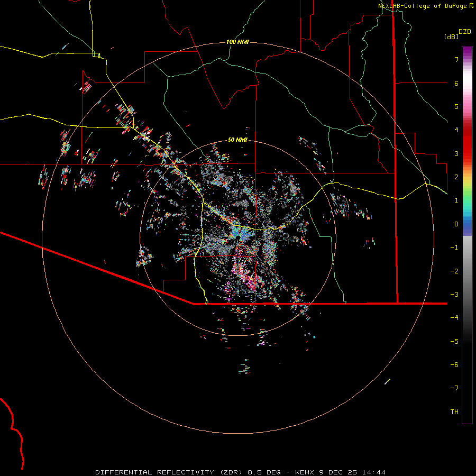Click the -1 dB scale value
Viewport: 476px width, 476px height.
(x=454, y=248)
